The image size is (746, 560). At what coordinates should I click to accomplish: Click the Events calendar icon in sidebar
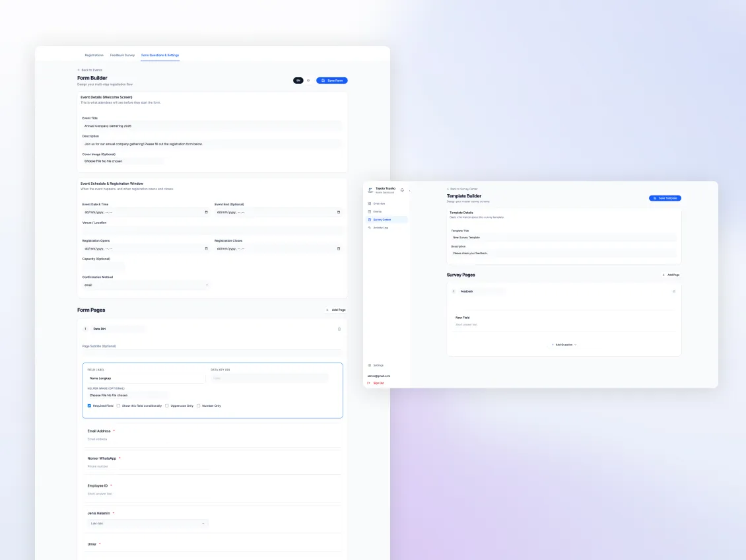[369, 212]
